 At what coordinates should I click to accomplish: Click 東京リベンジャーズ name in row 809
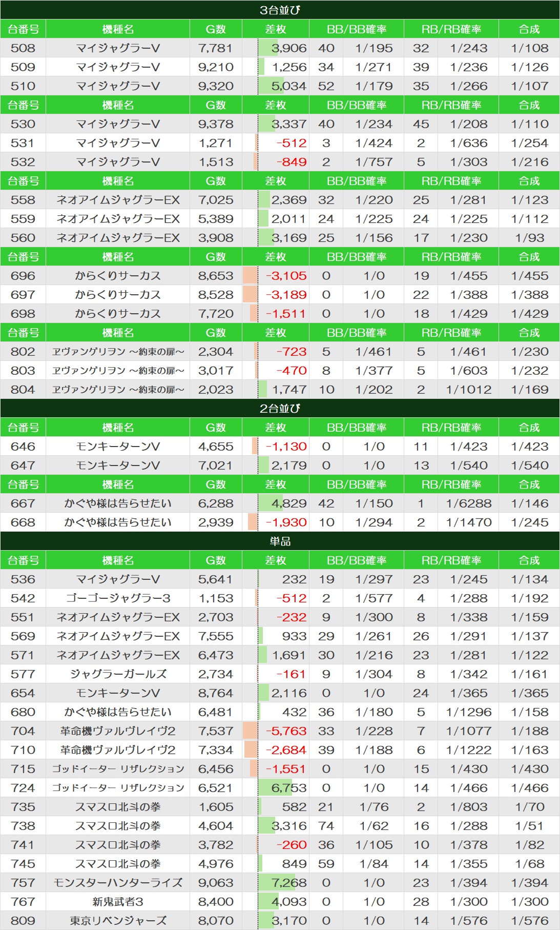click(x=118, y=921)
